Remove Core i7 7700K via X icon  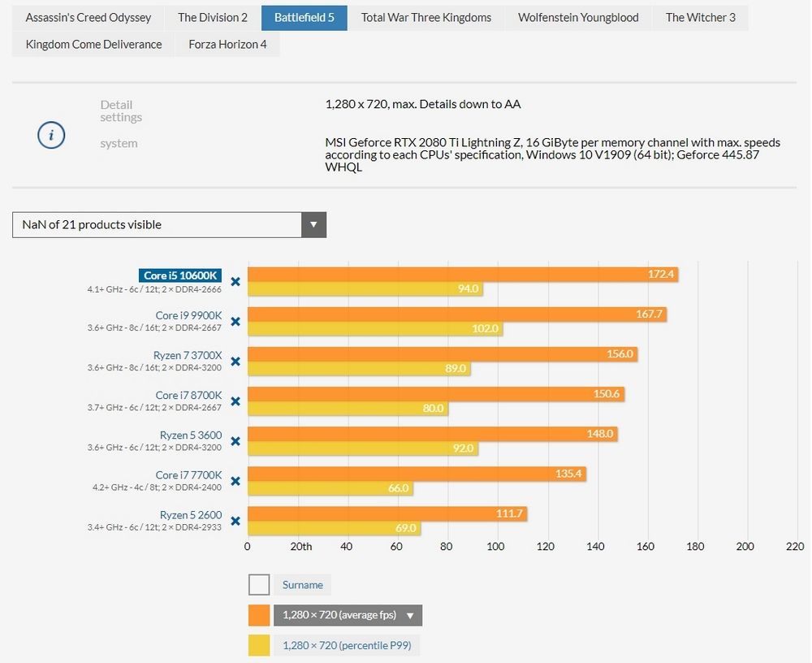point(235,481)
